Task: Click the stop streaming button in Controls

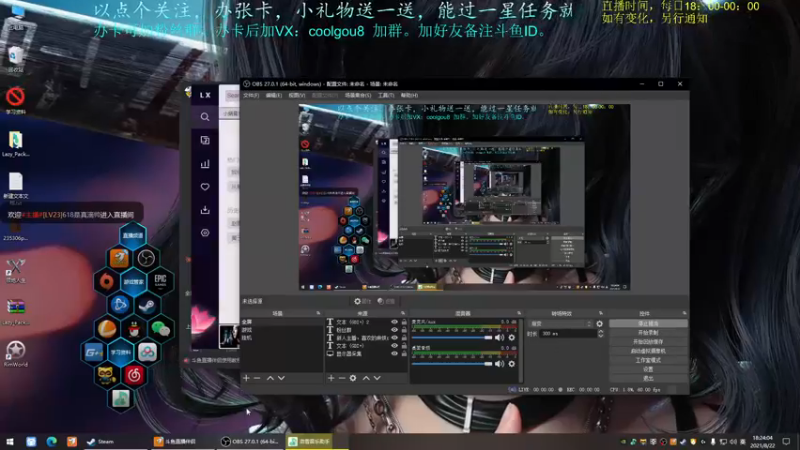Action: [x=648, y=323]
